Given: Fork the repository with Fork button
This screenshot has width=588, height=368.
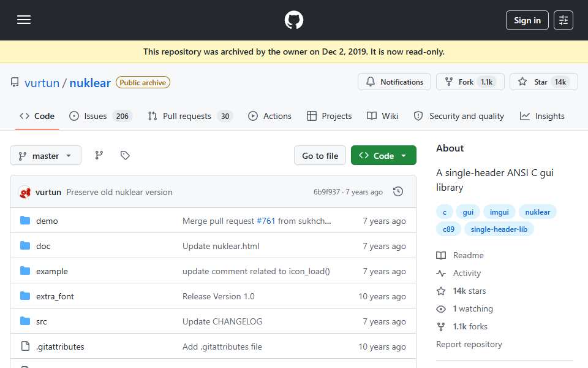Looking at the screenshot, I should pyautogui.click(x=470, y=82).
